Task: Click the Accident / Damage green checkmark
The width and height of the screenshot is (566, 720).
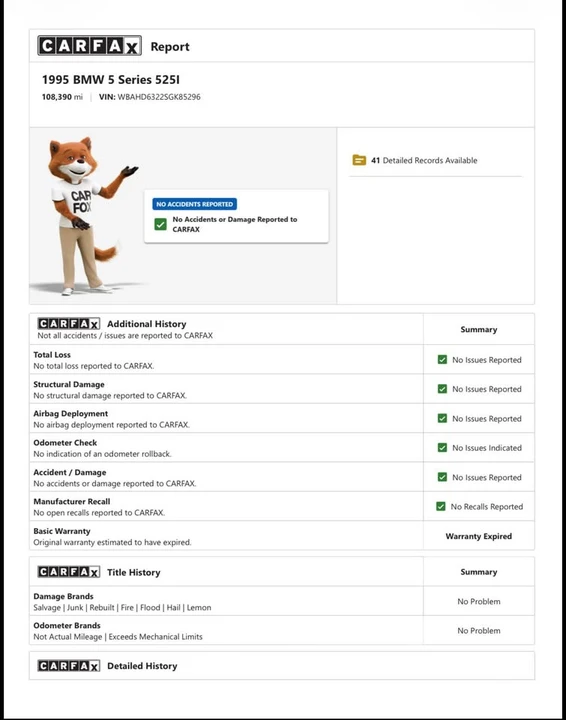Action: (x=442, y=477)
